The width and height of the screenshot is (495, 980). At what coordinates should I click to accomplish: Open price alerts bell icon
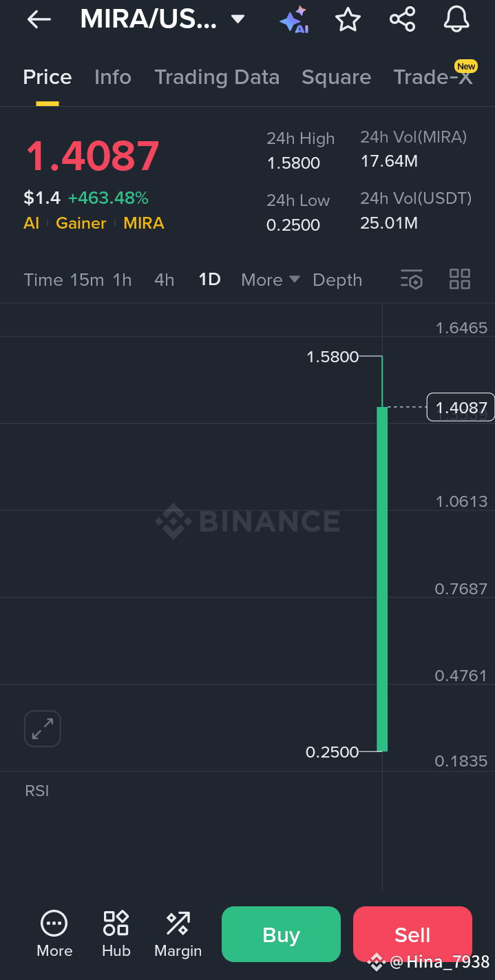point(456,19)
